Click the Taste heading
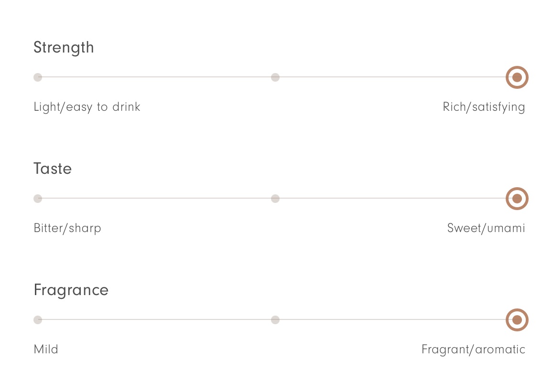The image size is (553, 392). pos(53,169)
